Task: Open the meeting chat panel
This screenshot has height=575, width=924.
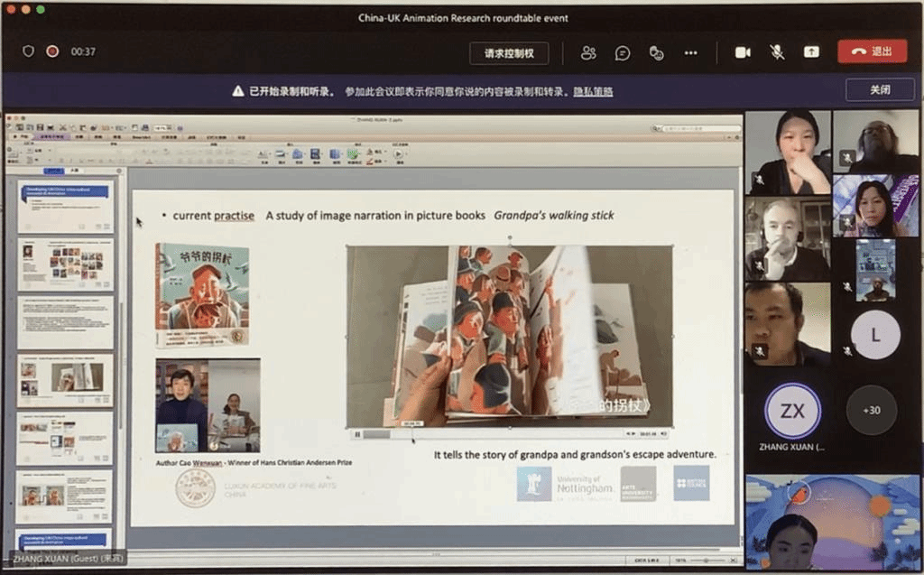Action: point(623,53)
